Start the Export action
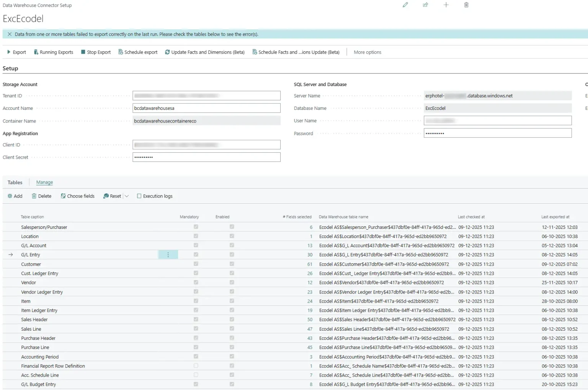The image size is (588, 390). click(x=16, y=52)
